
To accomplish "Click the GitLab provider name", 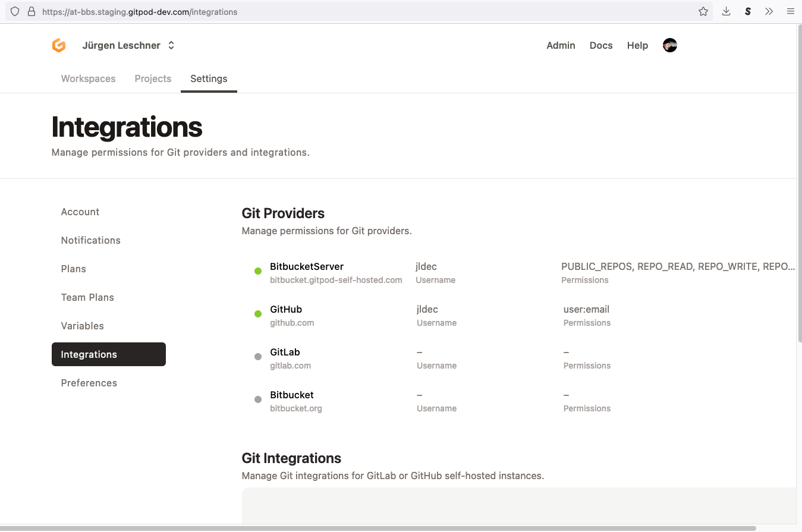I will pyautogui.click(x=285, y=352).
